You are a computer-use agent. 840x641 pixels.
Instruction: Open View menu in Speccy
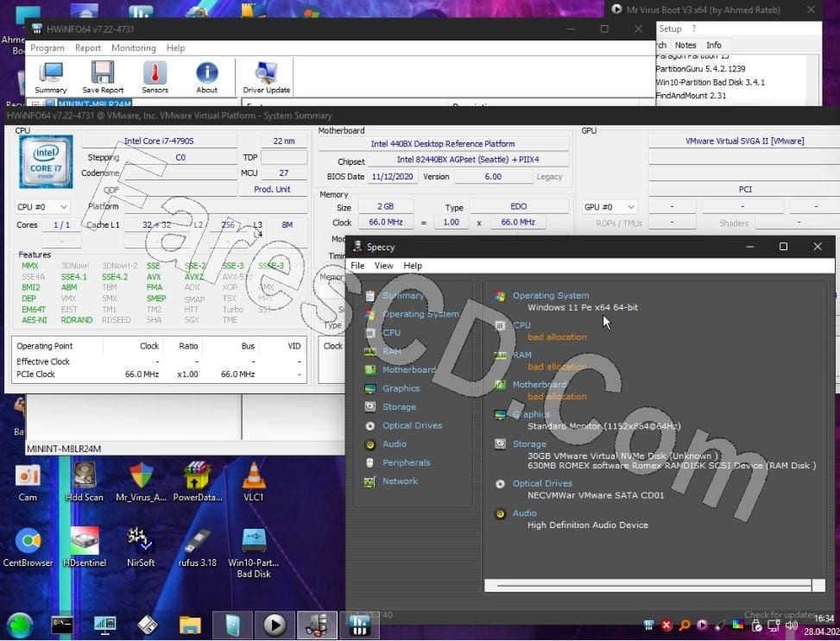pos(383,266)
